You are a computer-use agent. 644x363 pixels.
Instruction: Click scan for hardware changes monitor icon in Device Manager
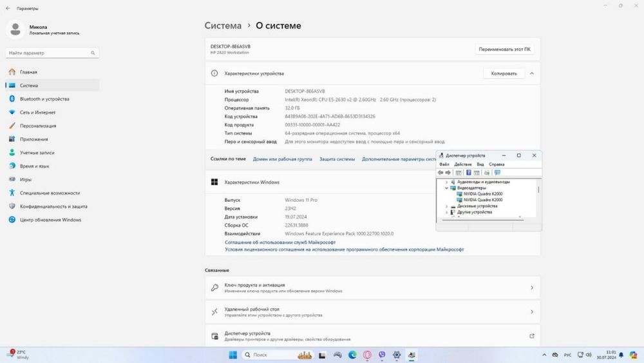pyautogui.click(x=497, y=173)
